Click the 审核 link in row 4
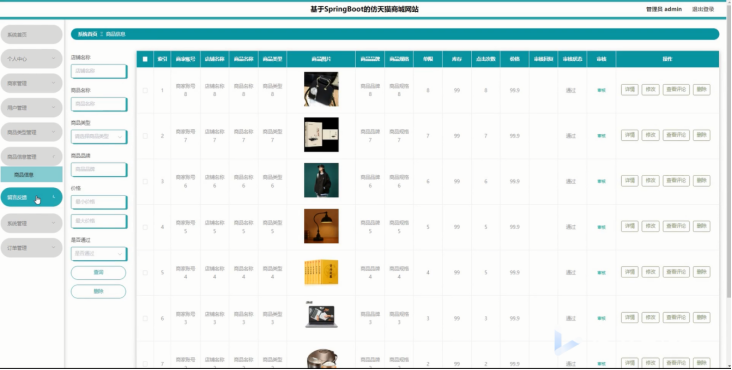The image size is (732, 370). (x=601, y=227)
